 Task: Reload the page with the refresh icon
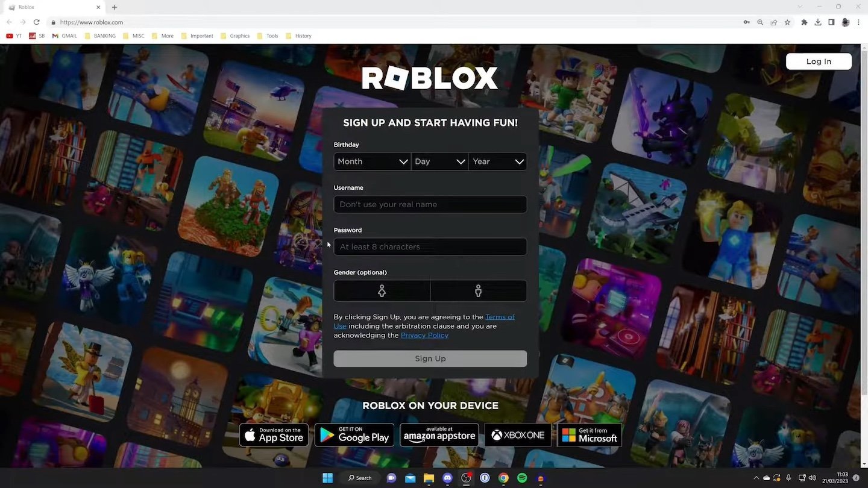point(37,22)
